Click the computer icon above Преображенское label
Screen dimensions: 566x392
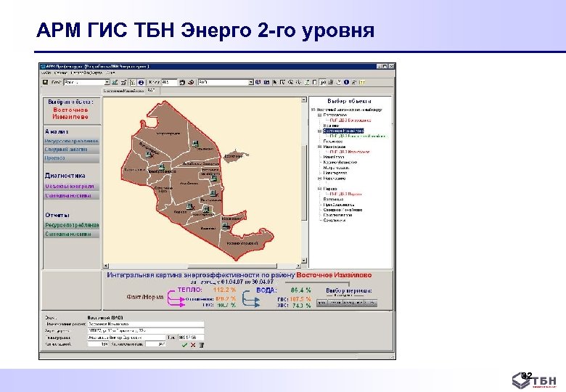pos(161,167)
